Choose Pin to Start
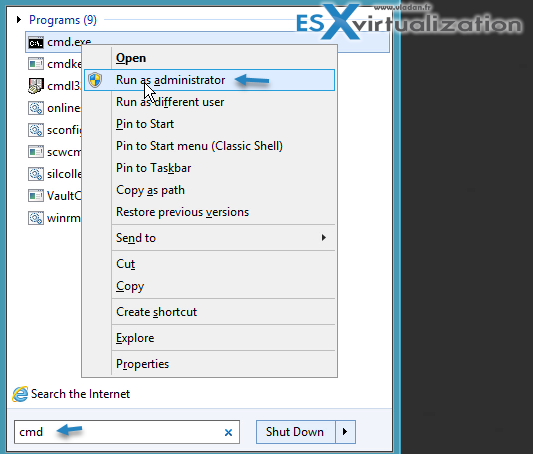Screen dimensions: 533x454 click(209, 124)
